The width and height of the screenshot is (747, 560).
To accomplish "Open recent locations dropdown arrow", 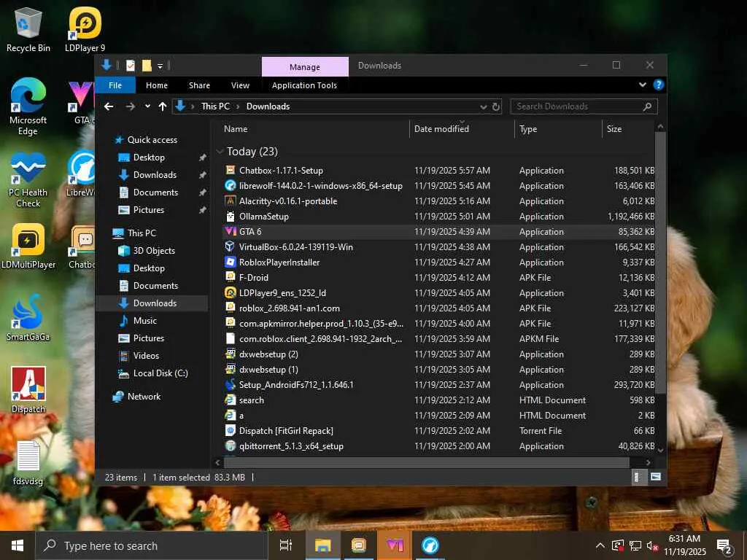I will pyautogui.click(x=147, y=106).
